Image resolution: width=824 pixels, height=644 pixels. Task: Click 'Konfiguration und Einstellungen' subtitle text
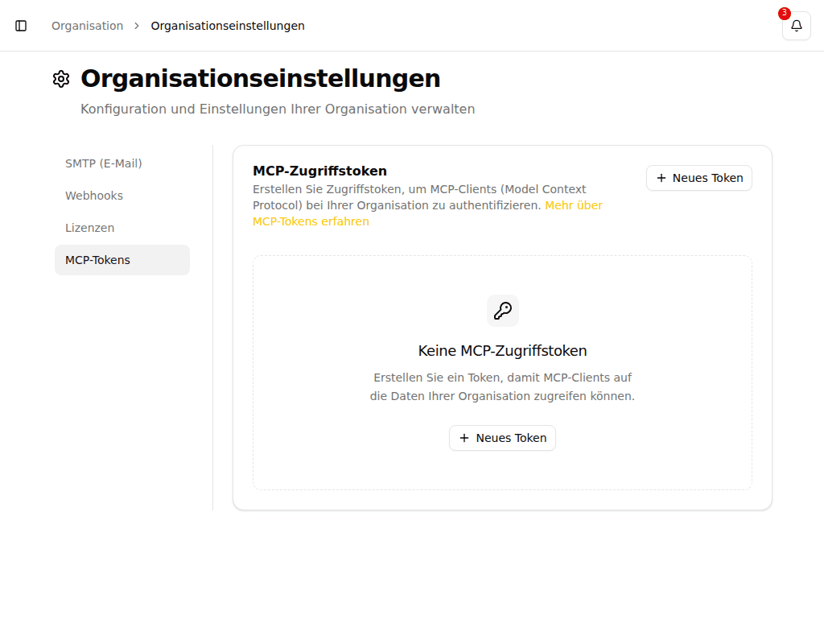[278, 109]
